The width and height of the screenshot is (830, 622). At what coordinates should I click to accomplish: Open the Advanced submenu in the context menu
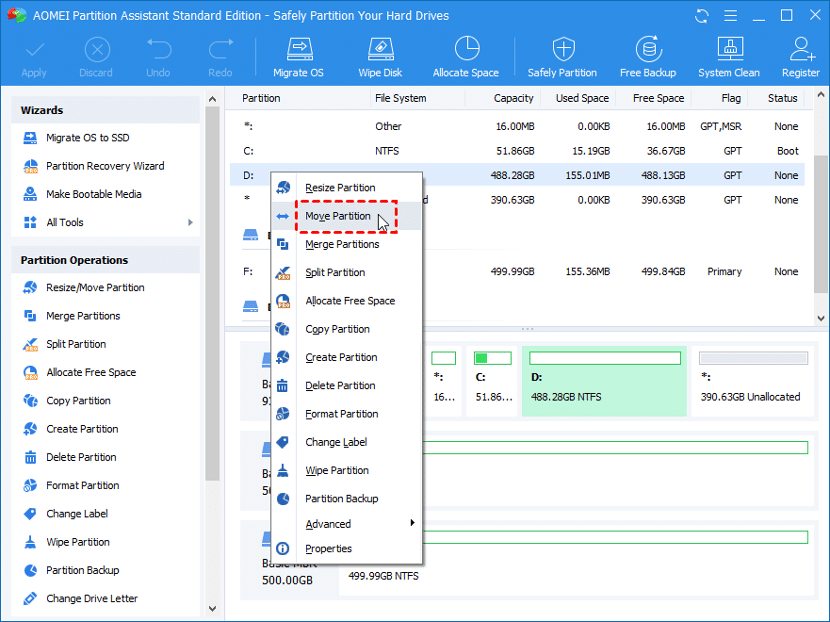click(x=330, y=523)
